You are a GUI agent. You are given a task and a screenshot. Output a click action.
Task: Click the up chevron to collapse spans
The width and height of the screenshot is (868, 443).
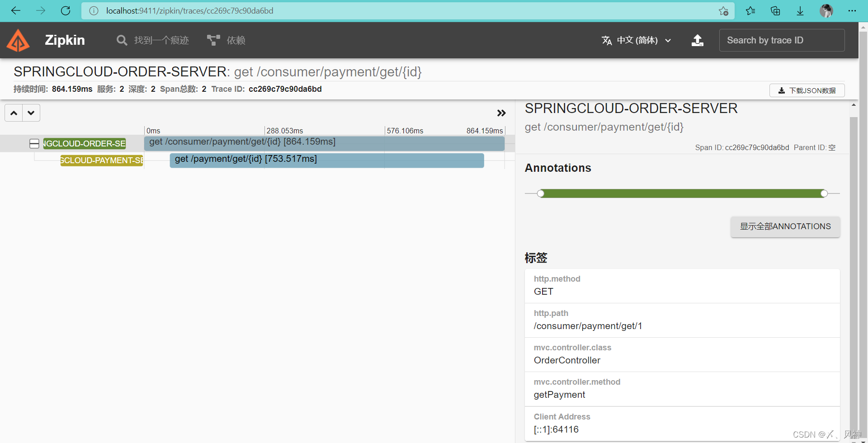coord(14,113)
